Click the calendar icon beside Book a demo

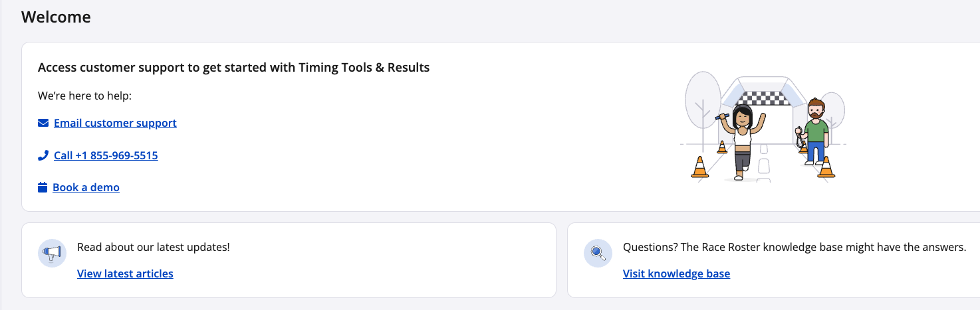pyautogui.click(x=43, y=187)
